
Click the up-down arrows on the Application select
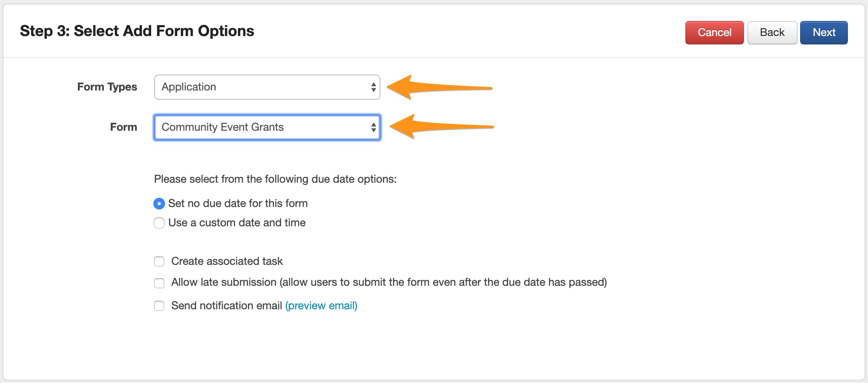373,87
